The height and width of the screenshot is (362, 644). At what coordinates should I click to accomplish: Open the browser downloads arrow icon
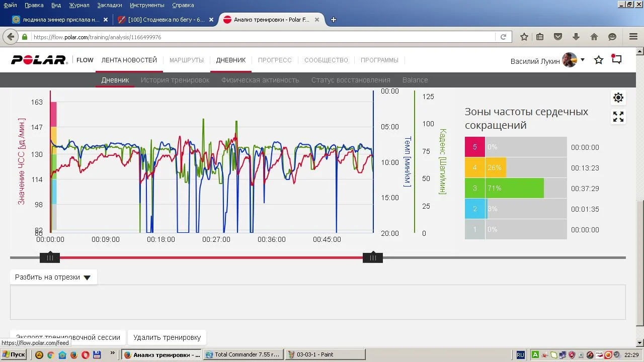[576, 37]
